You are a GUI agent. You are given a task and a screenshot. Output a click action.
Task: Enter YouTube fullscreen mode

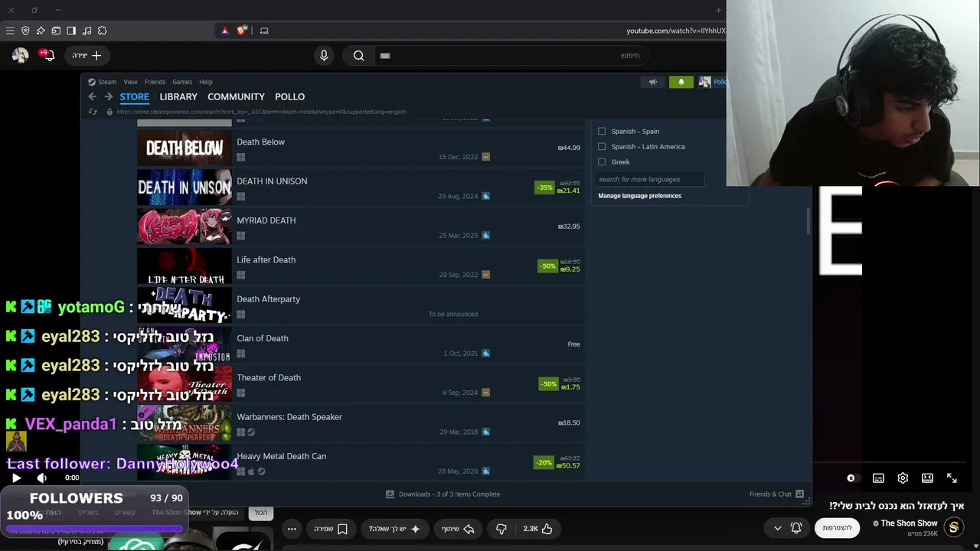952,478
